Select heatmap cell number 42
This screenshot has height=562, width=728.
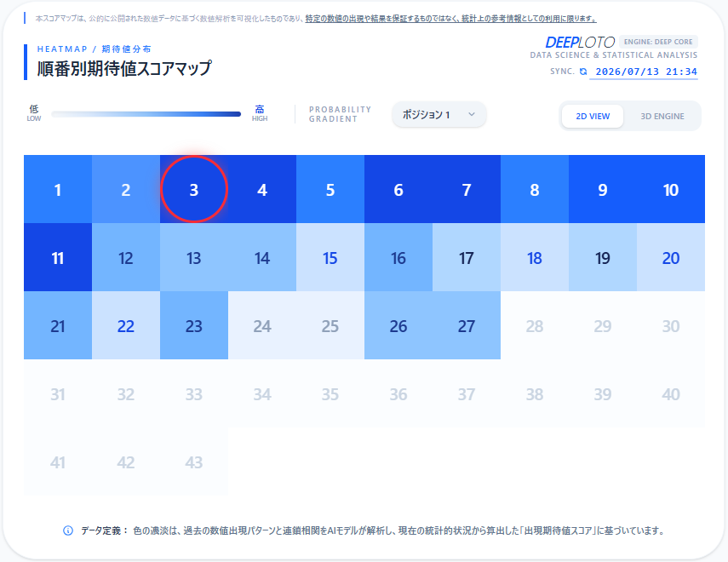126,462
